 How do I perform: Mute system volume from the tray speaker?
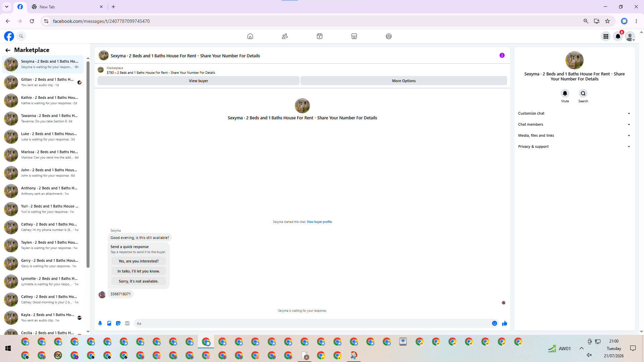coord(589,355)
